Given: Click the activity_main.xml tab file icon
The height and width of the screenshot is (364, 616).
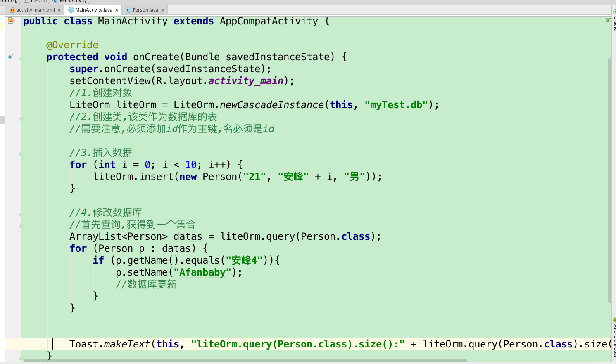Looking at the screenshot, I should pyautogui.click(x=12, y=10).
